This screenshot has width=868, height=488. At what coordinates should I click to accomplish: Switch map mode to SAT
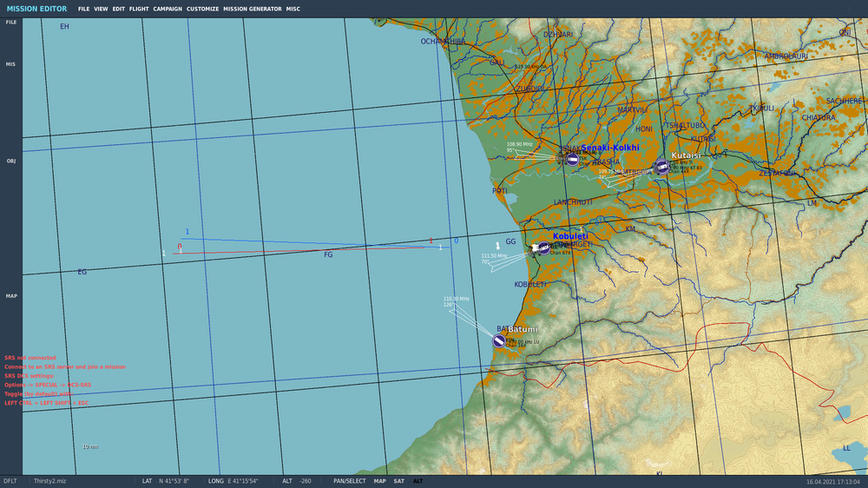point(398,481)
